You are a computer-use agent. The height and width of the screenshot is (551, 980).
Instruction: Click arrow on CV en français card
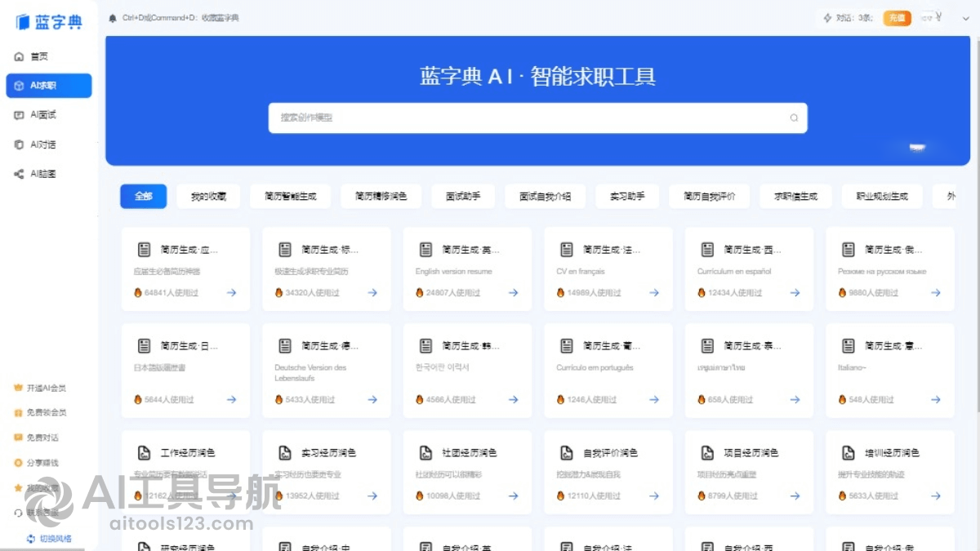click(x=654, y=293)
